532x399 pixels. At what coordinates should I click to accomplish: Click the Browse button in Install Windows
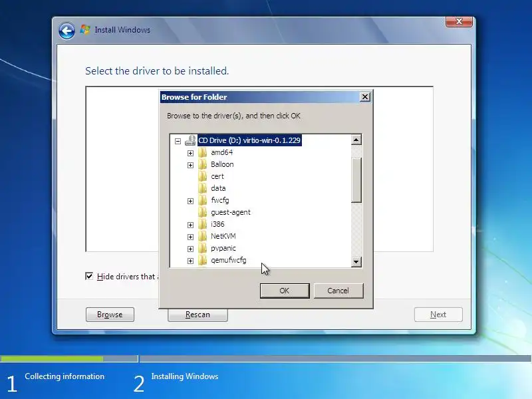(x=110, y=315)
